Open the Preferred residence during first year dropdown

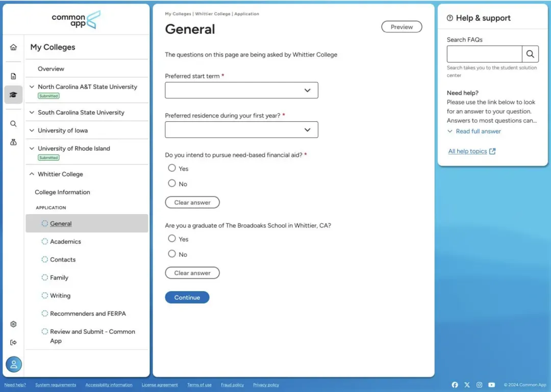pos(241,129)
